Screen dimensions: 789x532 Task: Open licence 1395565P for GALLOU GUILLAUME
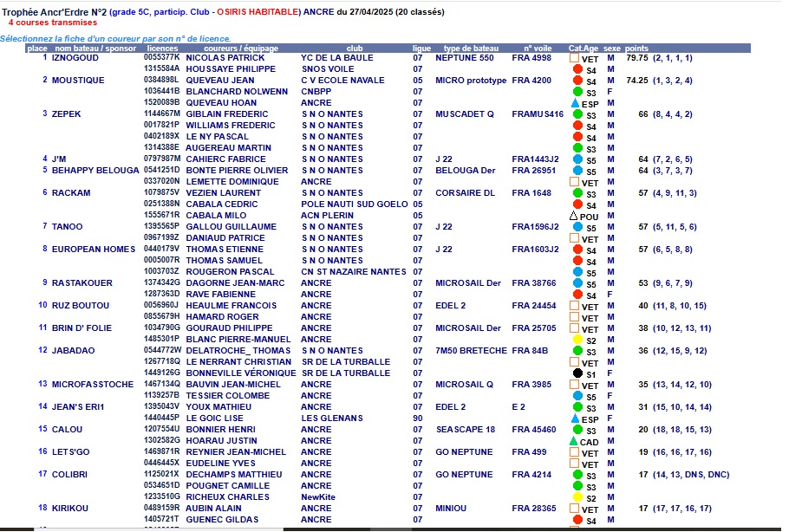[x=161, y=227]
